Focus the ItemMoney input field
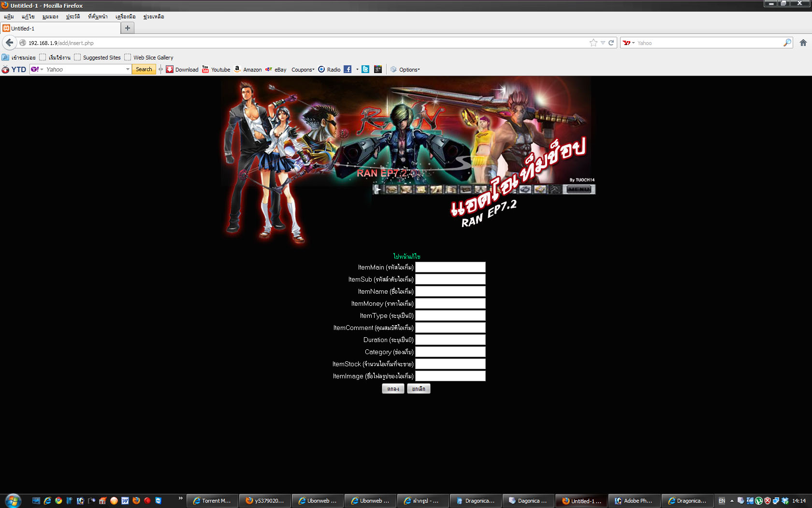812x508 pixels. point(450,303)
